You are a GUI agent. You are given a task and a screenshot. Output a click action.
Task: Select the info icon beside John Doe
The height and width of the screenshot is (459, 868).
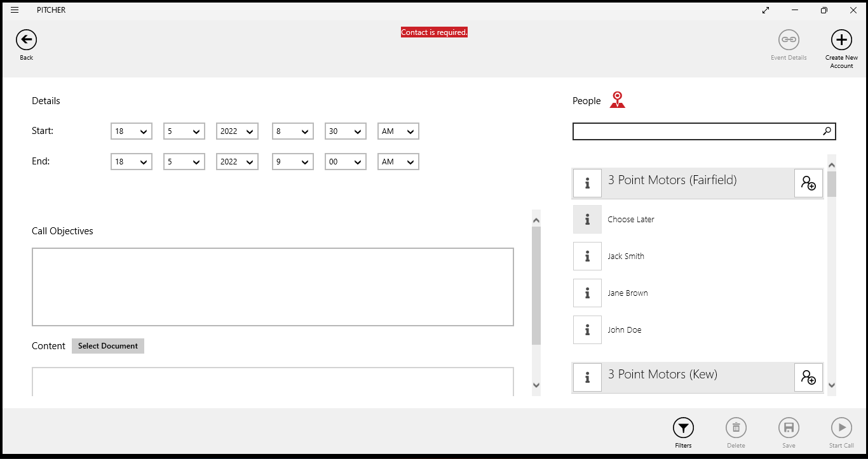tap(587, 329)
